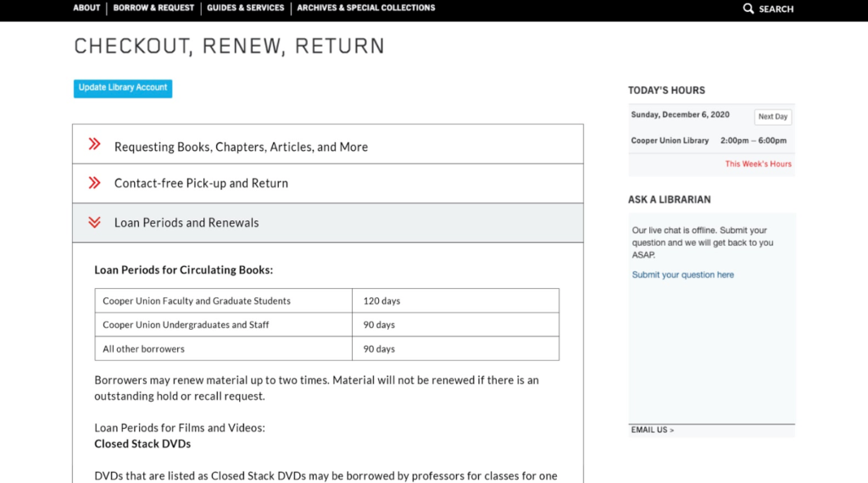Click the Closed Stack DVDs heading
Image resolution: width=868 pixels, height=483 pixels.
142,444
